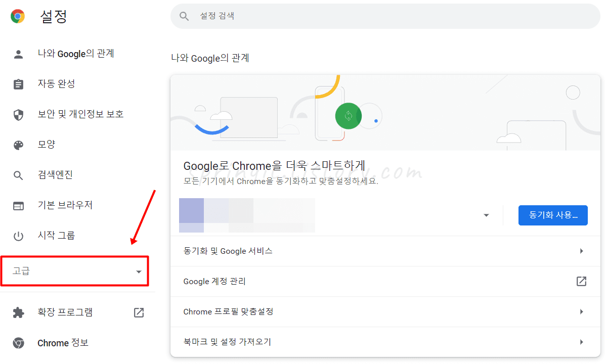The height and width of the screenshot is (364, 606).
Task: Click the palette icon for 모양
Action: click(x=18, y=145)
